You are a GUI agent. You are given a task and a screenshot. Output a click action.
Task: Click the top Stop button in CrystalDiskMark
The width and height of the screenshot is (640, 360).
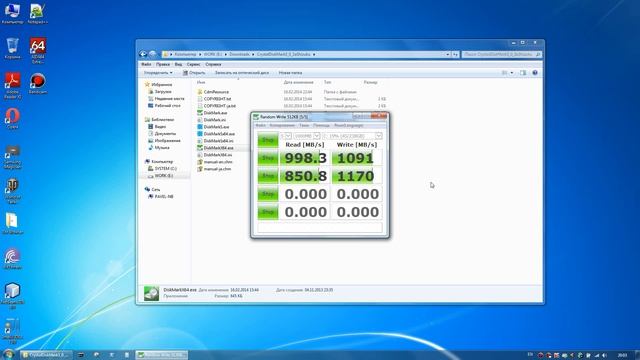click(x=268, y=140)
